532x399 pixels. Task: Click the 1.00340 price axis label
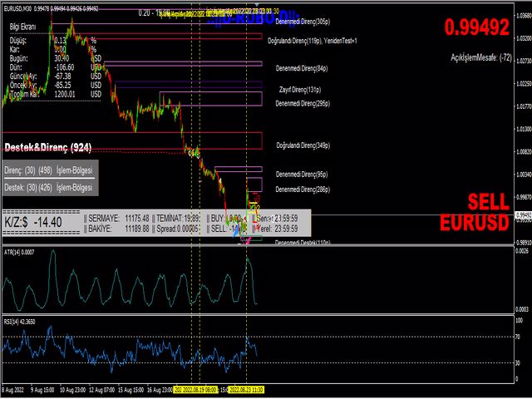pos(523,175)
